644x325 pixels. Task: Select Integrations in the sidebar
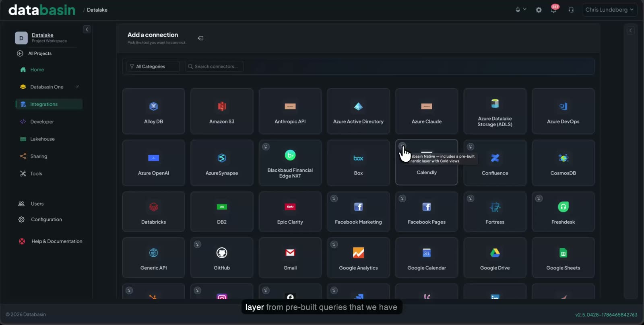49,104
